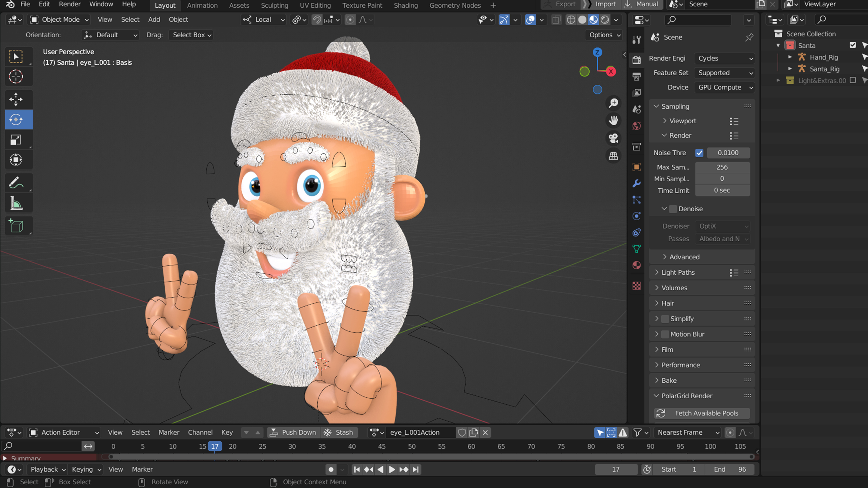Click the pan view hand icon
Viewport: 868px width, 488px height.
tap(613, 121)
